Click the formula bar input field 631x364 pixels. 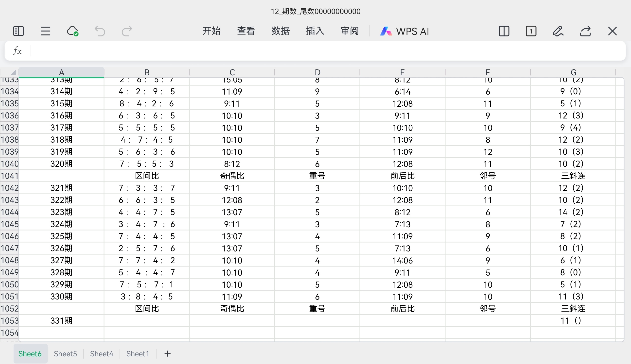(325, 51)
